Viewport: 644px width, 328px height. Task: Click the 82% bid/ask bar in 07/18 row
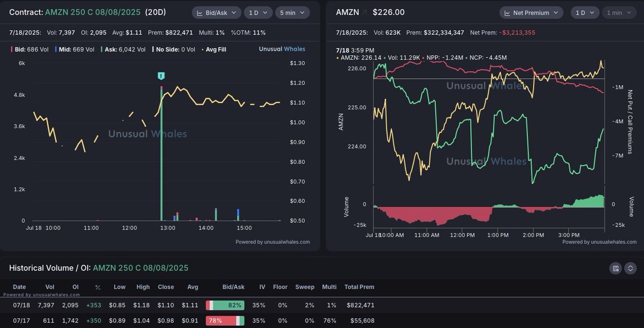225,305
